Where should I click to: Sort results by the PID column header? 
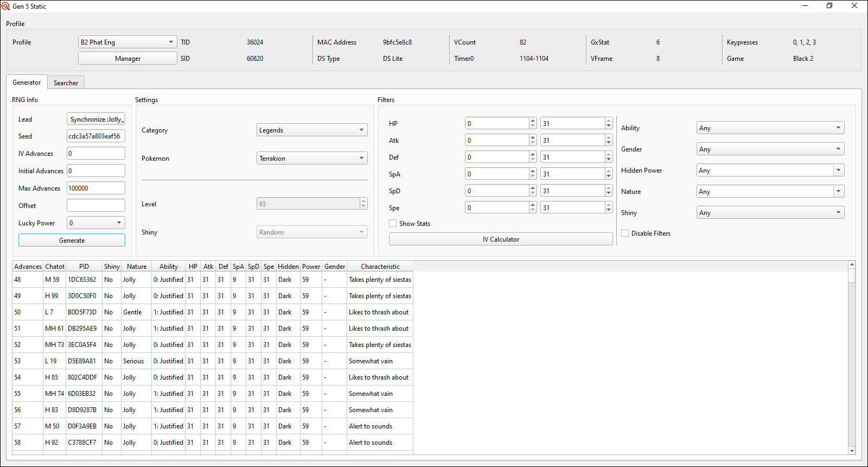click(x=84, y=267)
